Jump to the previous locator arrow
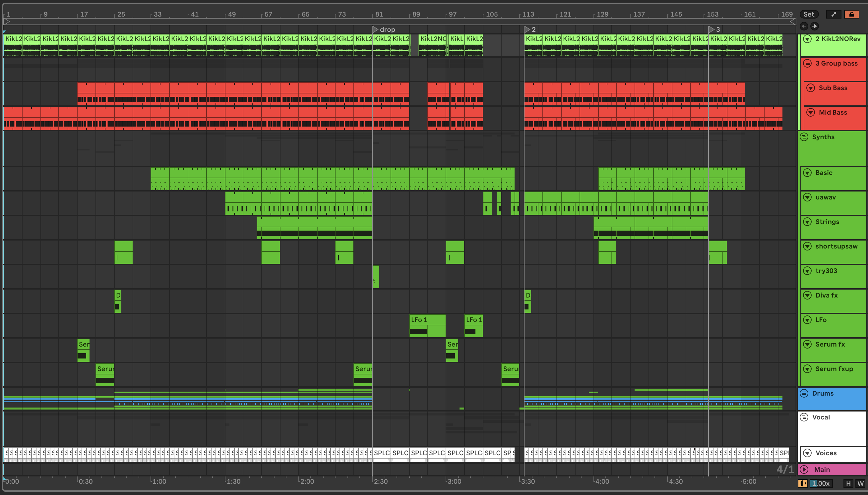Viewport: 868px width, 495px height. [x=804, y=26]
